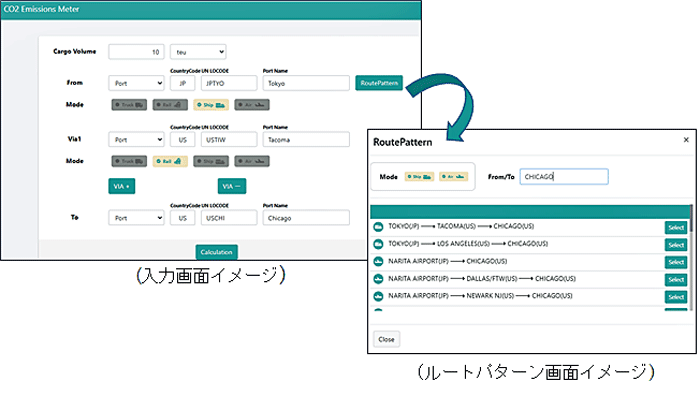The height and width of the screenshot is (396, 700).
Task: Open the From location type dropdown
Action: tap(136, 83)
